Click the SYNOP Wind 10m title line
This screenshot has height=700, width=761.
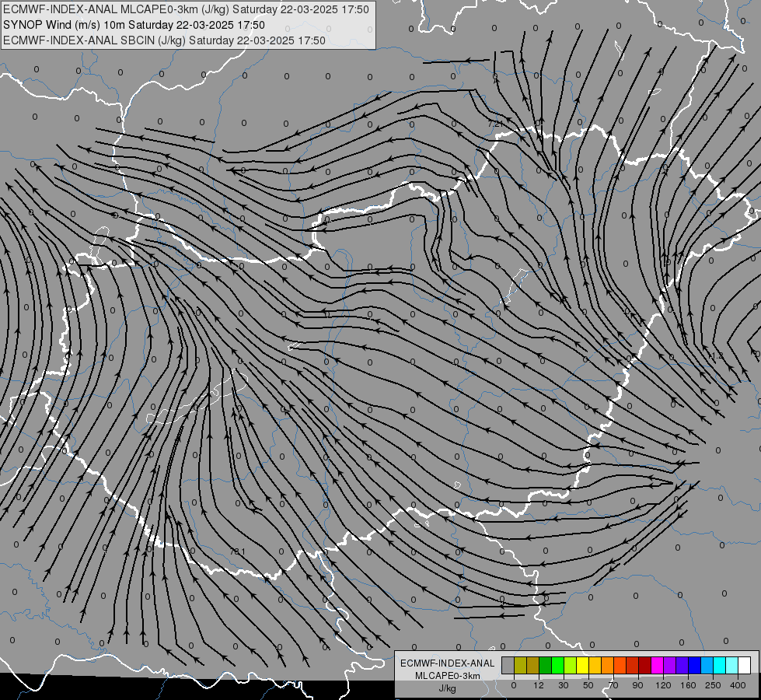tap(134, 25)
